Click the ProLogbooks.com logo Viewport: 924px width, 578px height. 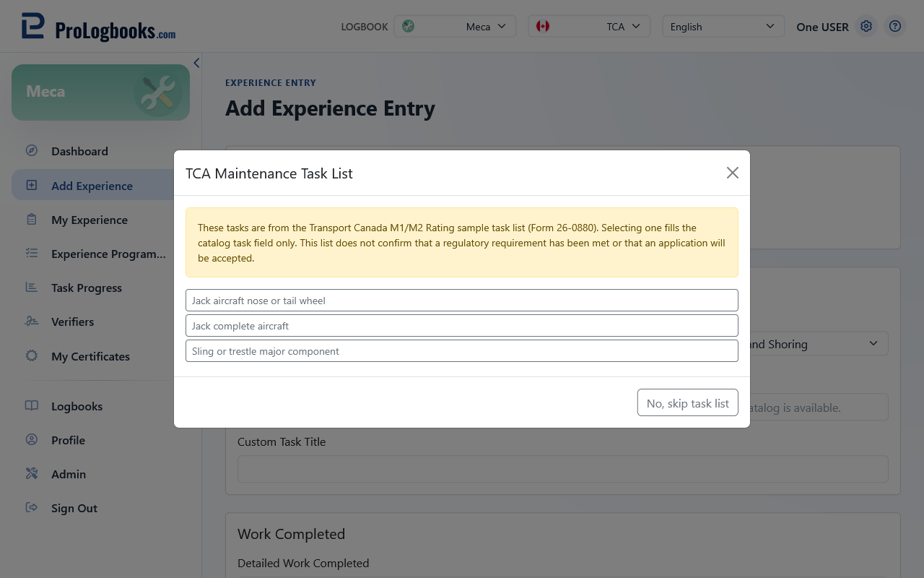[98, 27]
